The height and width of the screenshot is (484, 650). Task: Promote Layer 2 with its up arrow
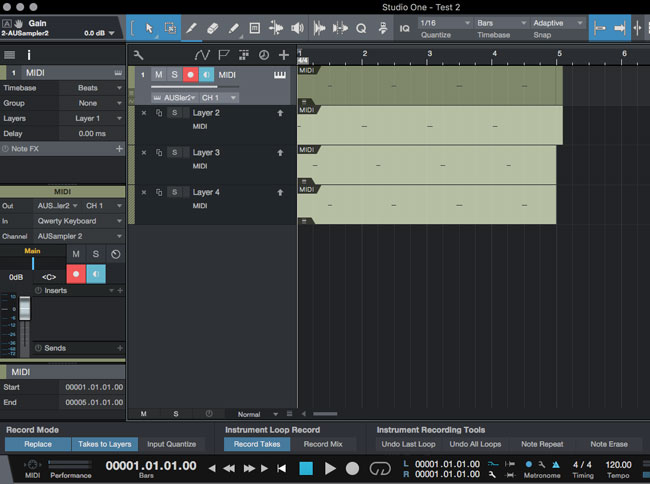pyautogui.click(x=281, y=114)
